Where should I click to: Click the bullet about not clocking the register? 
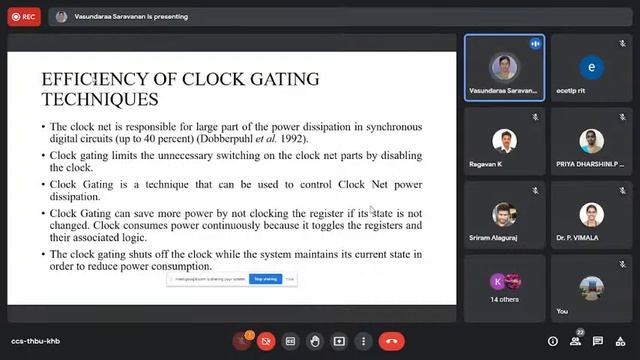[236, 225]
